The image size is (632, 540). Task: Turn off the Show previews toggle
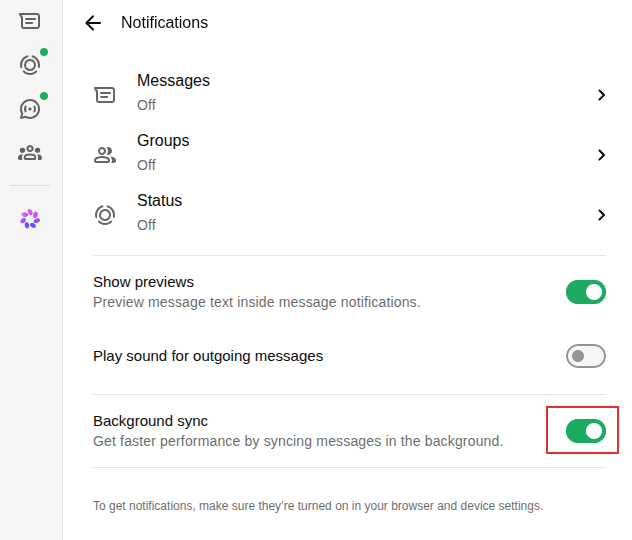(x=586, y=292)
